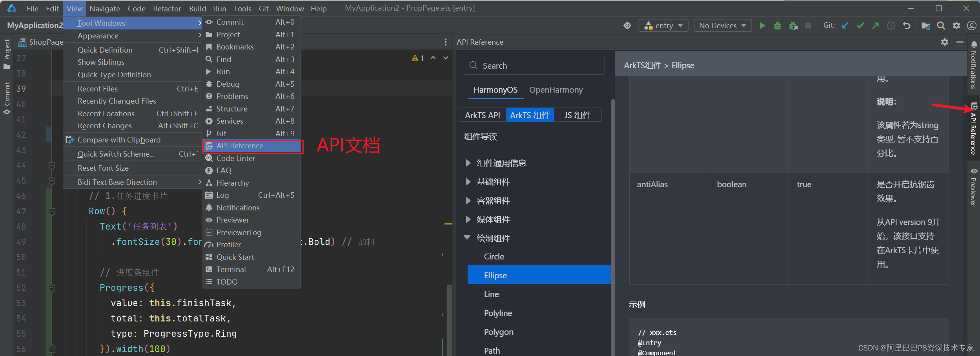This screenshot has height=356, width=980.
Task: Hide the API Reference panel with minimize control
Action: point(961,42)
